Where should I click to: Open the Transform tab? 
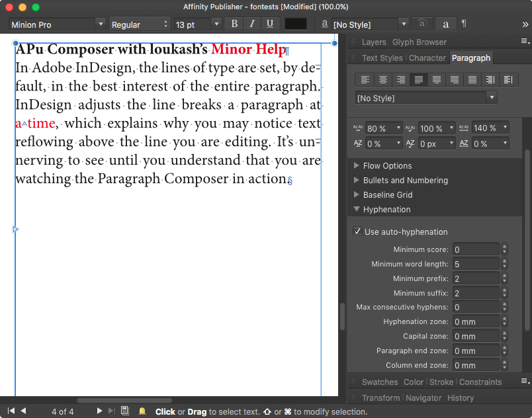coord(380,398)
